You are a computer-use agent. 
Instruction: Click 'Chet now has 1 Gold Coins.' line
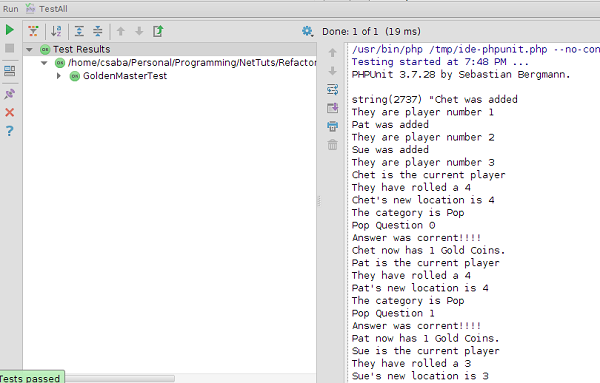429,250
